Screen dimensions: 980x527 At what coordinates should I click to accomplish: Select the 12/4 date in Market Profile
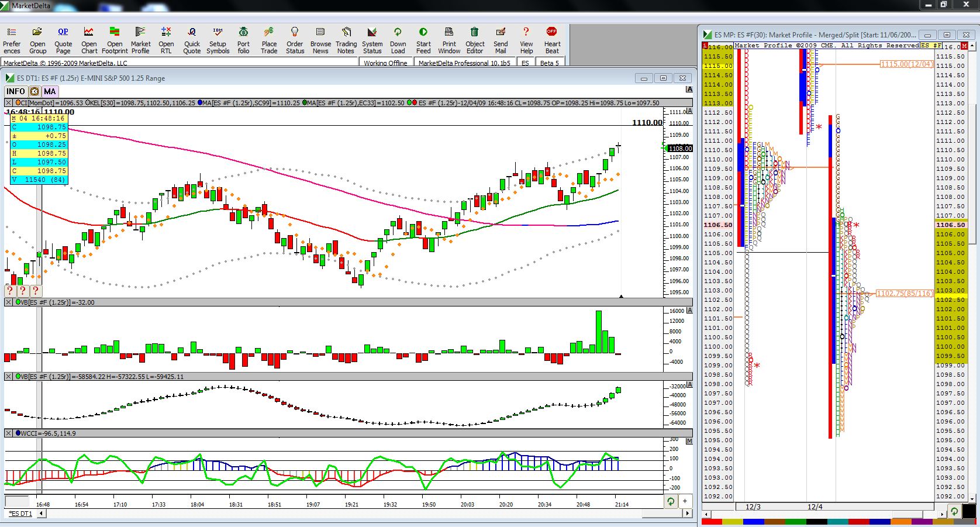click(815, 507)
